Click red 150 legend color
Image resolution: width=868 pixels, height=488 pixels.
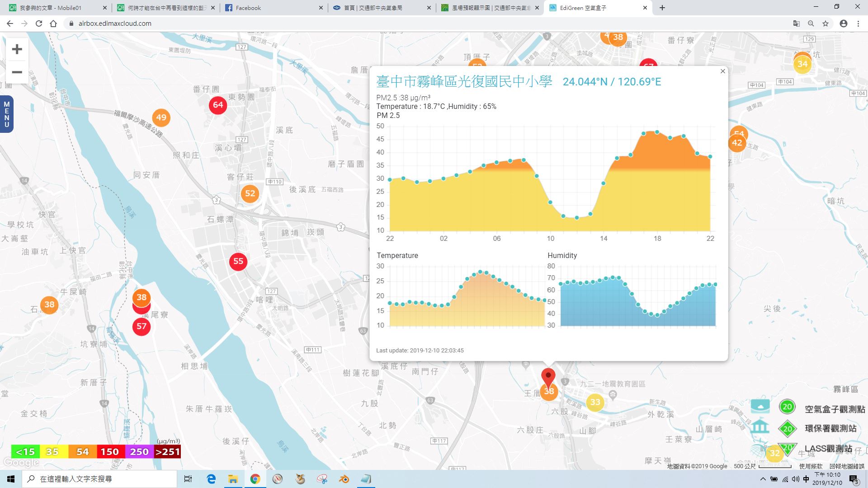tap(110, 451)
